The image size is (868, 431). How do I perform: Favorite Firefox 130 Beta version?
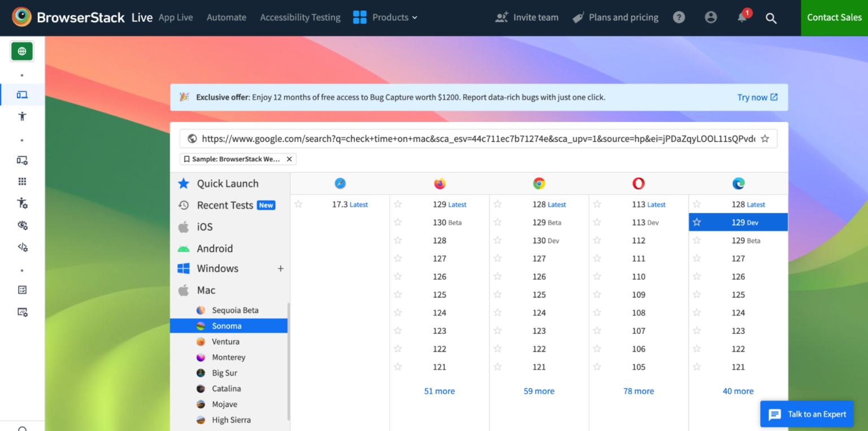pyautogui.click(x=398, y=222)
